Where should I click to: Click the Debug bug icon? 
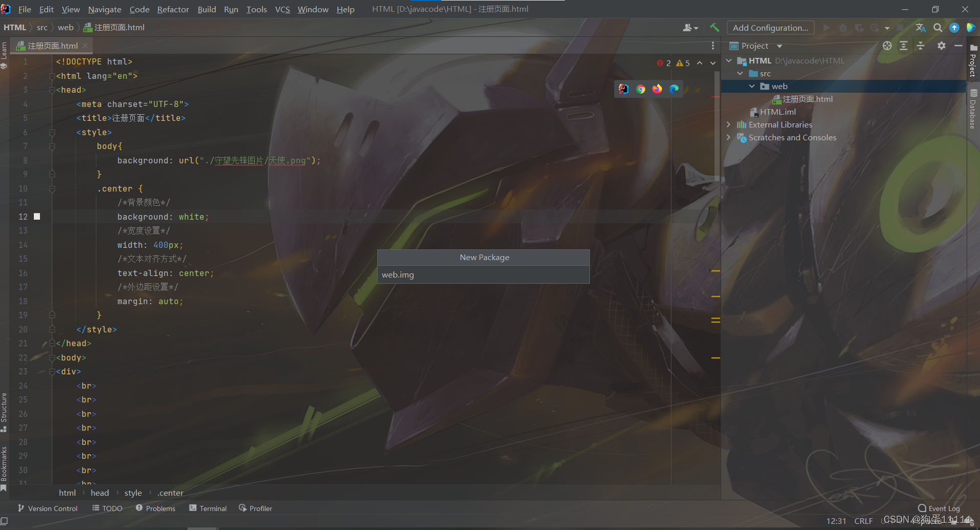pyautogui.click(x=843, y=28)
